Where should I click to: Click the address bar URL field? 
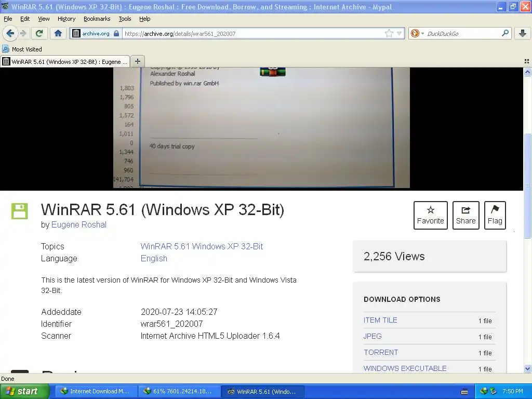pos(253,33)
